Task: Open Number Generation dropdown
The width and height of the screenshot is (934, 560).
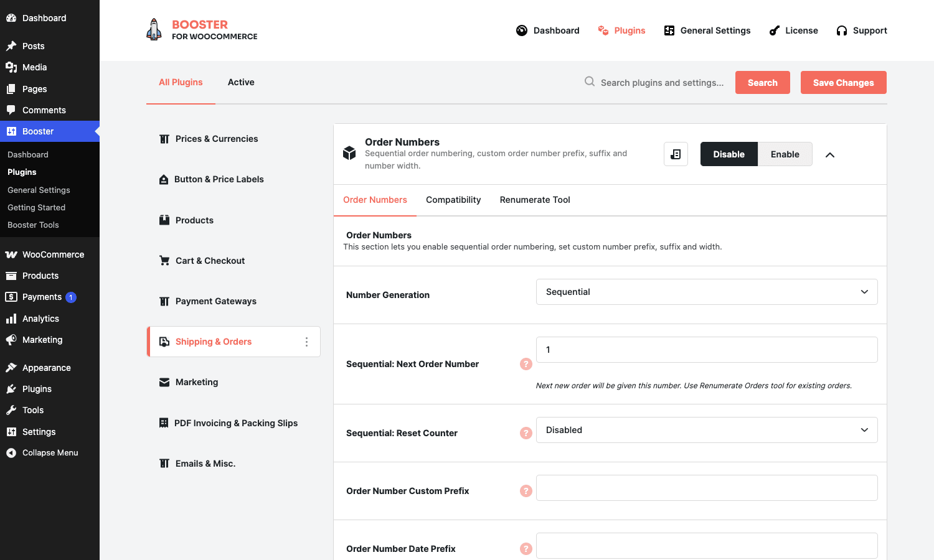Action: [x=707, y=292]
